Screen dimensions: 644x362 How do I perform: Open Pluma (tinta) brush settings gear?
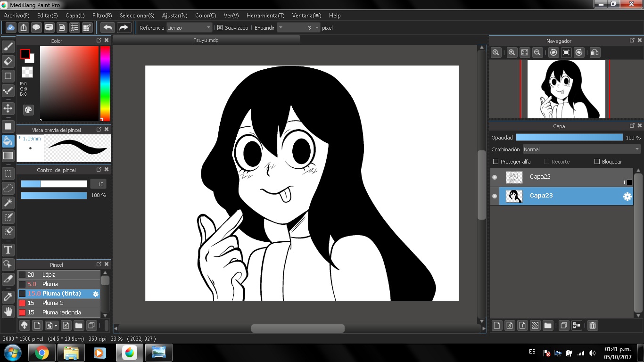pyautogui.click(x=96, y=294)
